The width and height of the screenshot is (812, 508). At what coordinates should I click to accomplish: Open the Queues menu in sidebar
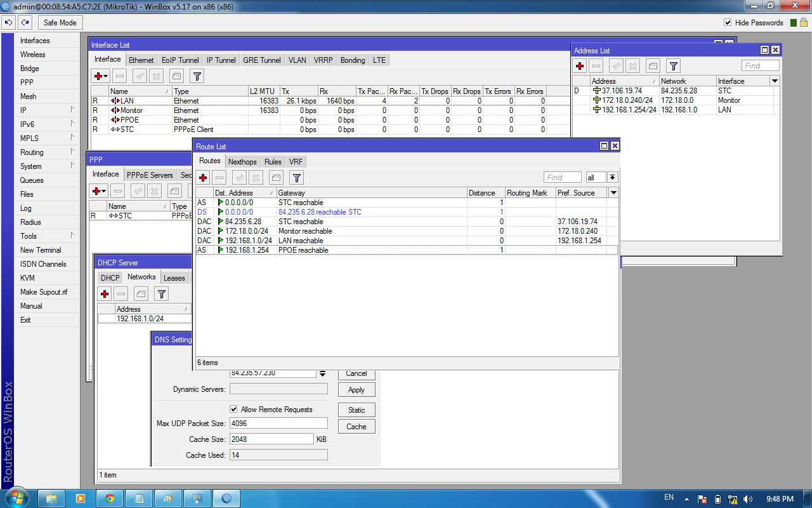click(32, 180)
